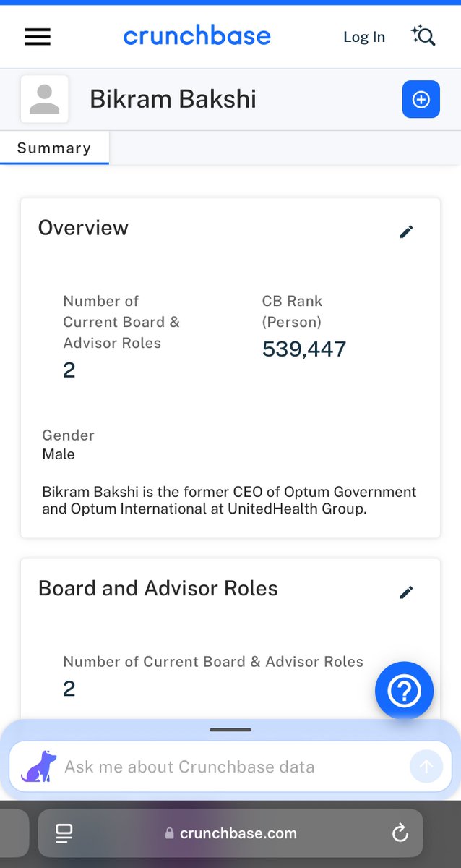Open the hamburger navigation menu

pos(38,37)
